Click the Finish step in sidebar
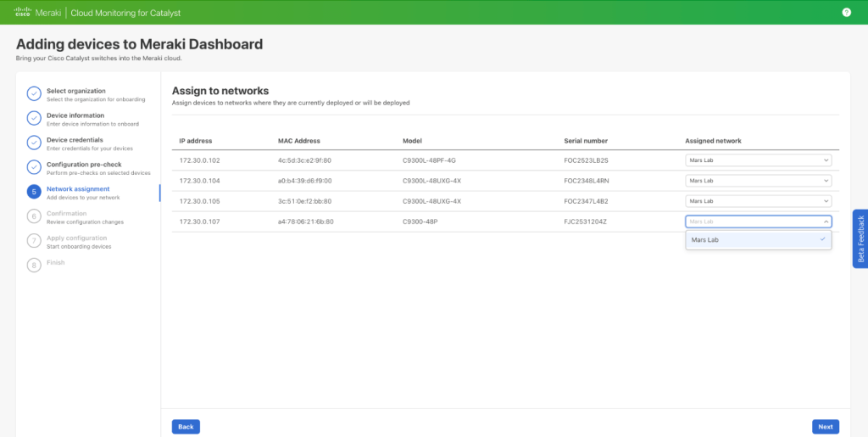The height and width of the screenshot is (437, 868). coord(55,263)
